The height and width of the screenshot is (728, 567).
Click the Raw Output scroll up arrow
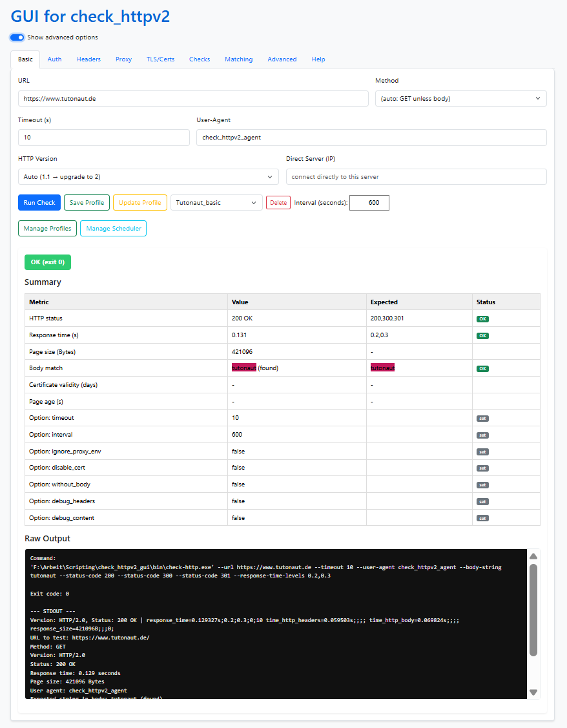click(533, 556)
